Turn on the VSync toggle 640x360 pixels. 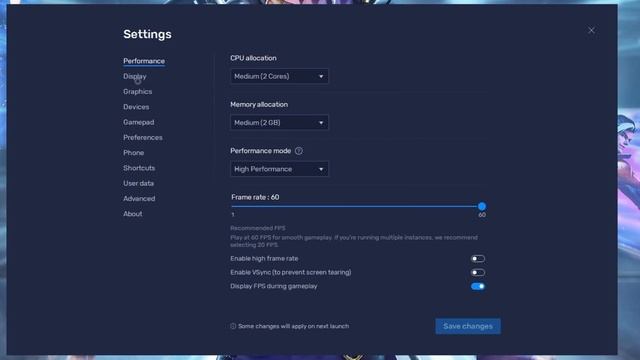(x=478, y=272)
